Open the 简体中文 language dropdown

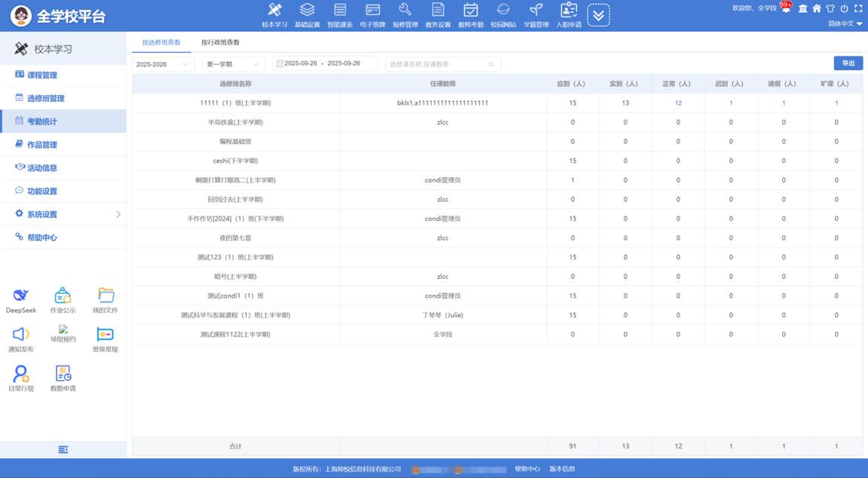(845, 23)
